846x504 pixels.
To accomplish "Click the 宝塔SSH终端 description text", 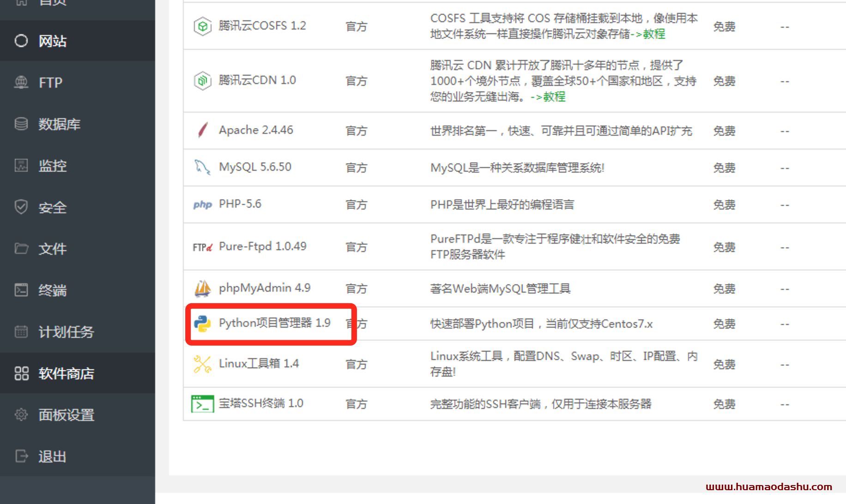I will tap(541, 404).
